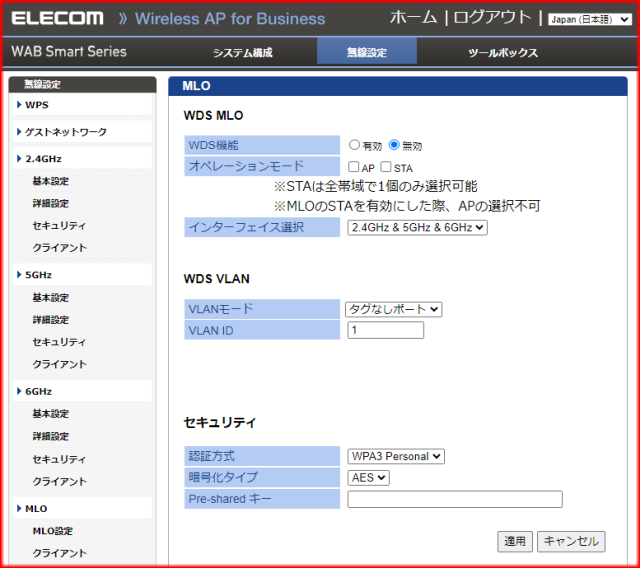Click the ログアウト link
Viewport: 640px width, 568px height.
click(x=494, y=18)
